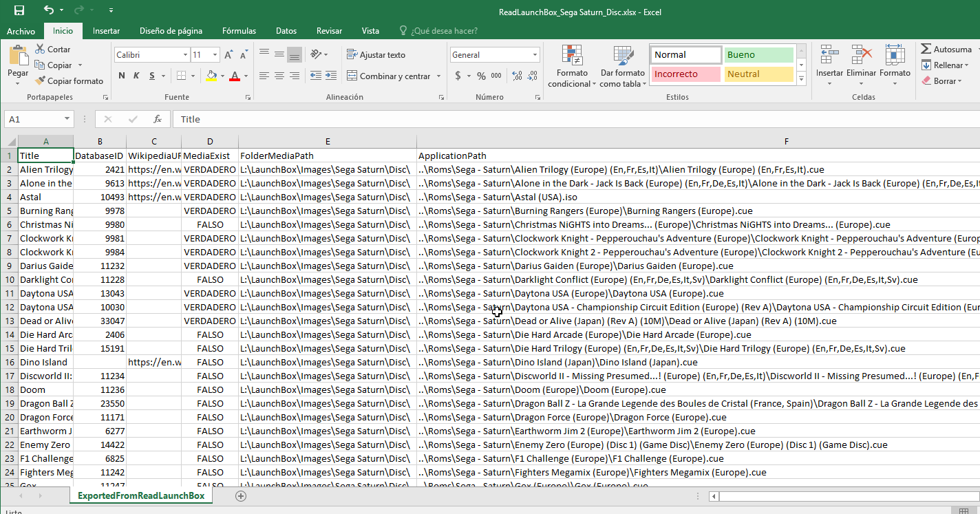Screen dimensions: 980x514
Task: Expand the font color dropdown arrow
Action: coord(246,76)
